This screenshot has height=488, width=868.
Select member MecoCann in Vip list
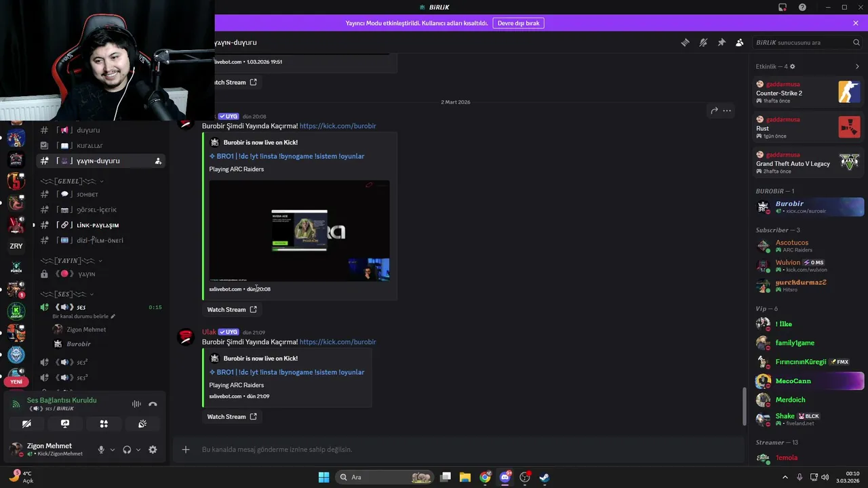[x=809, y=381]
